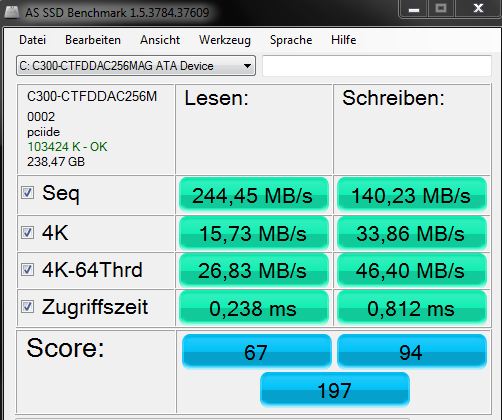The height and width of the screenshot is (420, 502).
Task: Toggle the Seq test checkbox
Action: coord(27,193)
